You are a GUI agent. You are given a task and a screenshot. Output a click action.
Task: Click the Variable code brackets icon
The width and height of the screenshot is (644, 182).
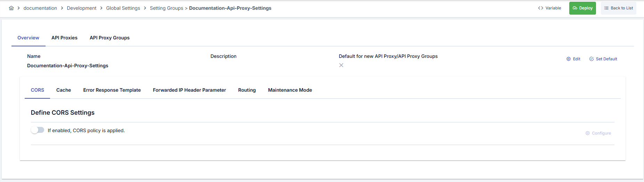pyautogui.click(x=540, y=8)
